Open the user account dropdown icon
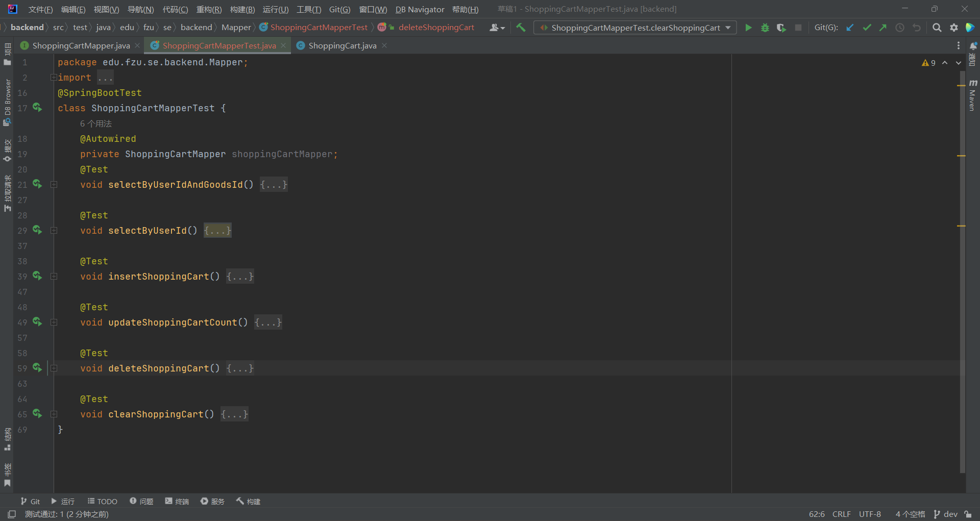The width and height of the screenshot is (980, 521). 497,28
